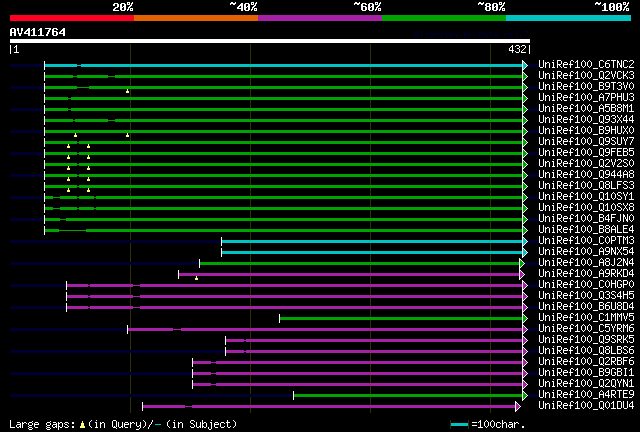Select the UniRef100_B9HUX0 label

pyautogui.click(x=586, y=131)
